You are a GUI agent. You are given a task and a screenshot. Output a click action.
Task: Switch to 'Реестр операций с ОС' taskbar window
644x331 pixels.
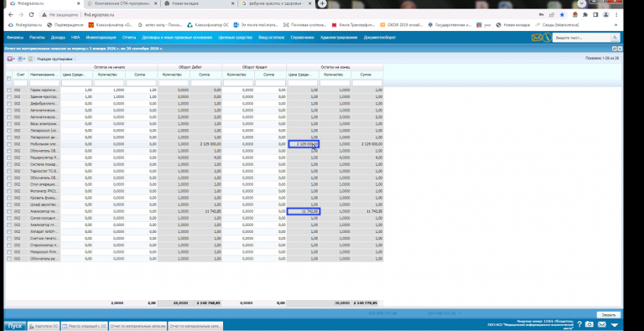[x=84, y=326]
